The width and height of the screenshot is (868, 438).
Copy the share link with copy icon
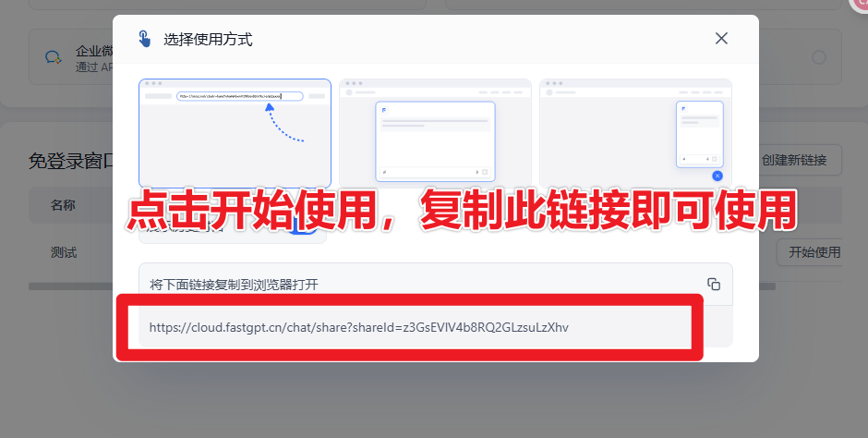(714, 284)
